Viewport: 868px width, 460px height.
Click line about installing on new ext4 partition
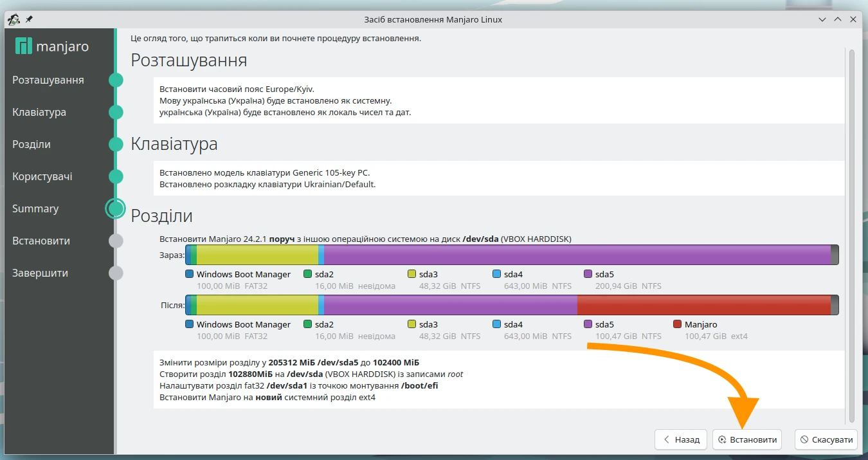click(267, 398)
